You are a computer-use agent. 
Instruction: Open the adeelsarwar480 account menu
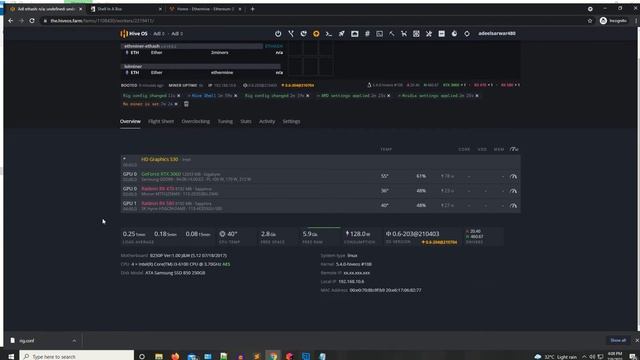pos(497,33)
